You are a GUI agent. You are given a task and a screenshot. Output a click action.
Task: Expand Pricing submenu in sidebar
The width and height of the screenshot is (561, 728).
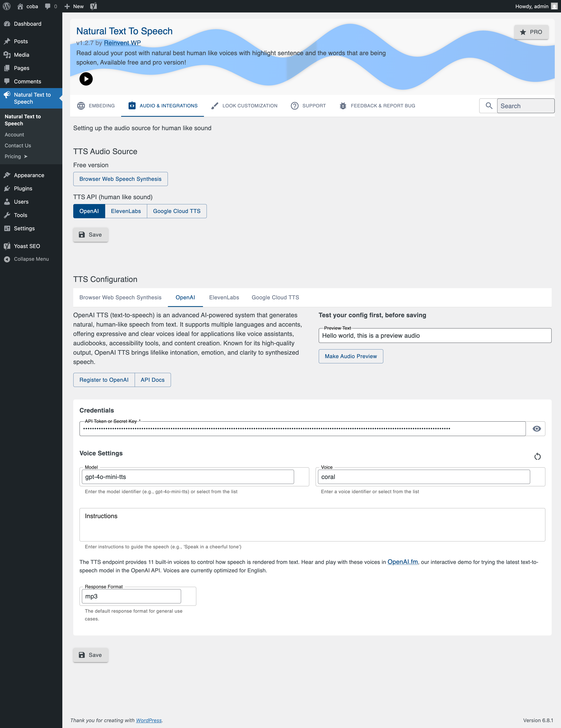pos(16,156)
